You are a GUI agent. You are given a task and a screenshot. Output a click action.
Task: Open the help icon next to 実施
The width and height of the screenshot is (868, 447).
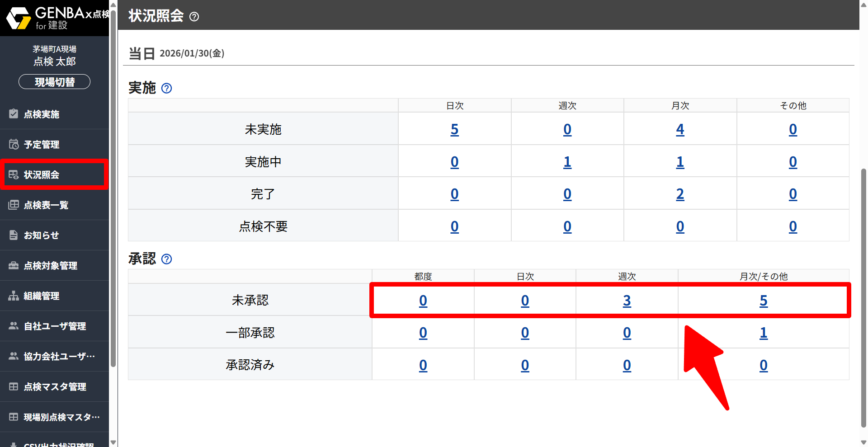[x=166, y=88]
